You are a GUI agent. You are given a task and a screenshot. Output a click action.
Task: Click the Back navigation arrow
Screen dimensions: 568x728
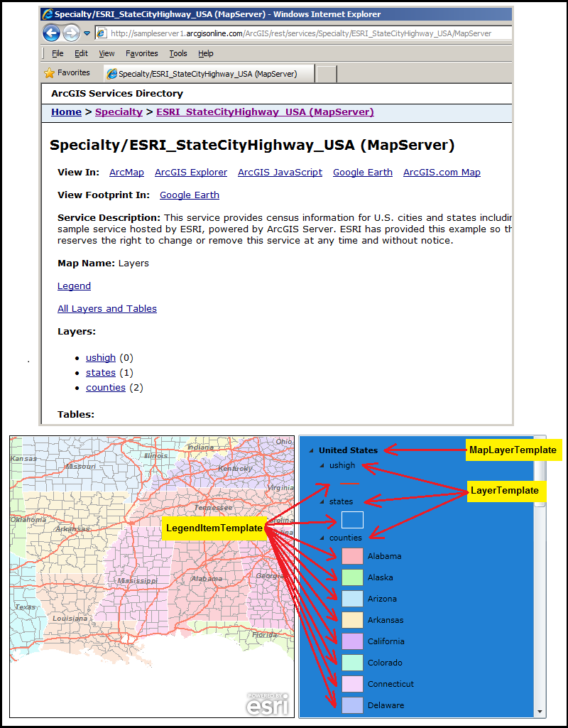[x=52, y=33]
